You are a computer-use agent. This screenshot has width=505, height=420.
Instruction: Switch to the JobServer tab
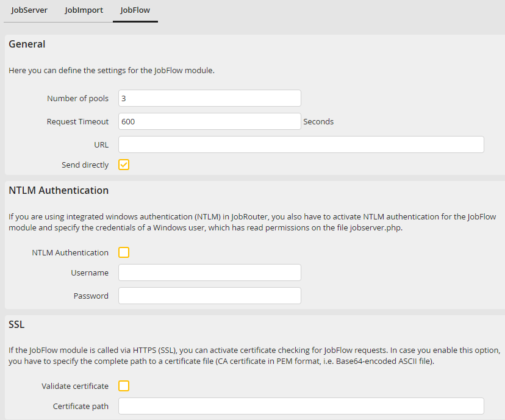(29, 10)
